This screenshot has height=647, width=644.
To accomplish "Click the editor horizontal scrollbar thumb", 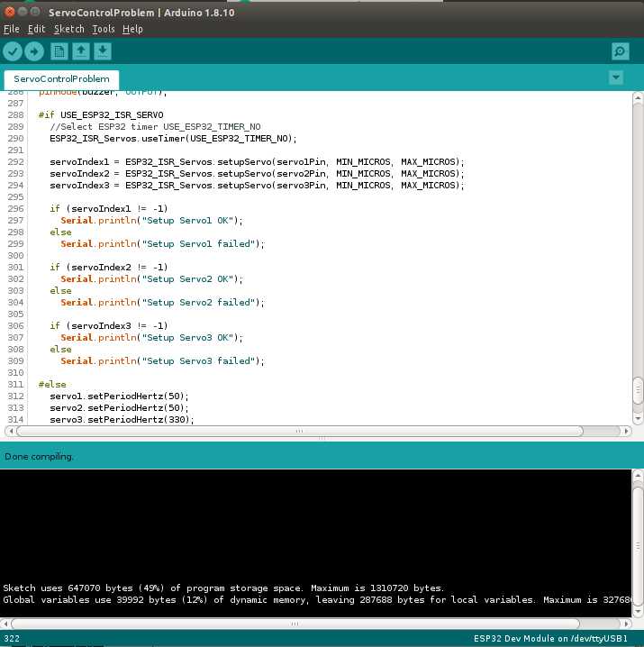I will pyautogui.click(x=300, y=432).
